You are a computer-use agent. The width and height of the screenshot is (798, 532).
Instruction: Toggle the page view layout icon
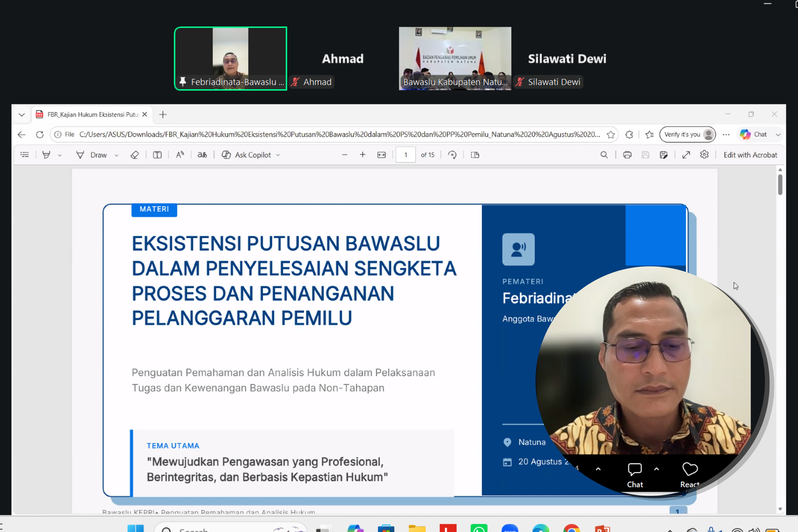point(475,155)
